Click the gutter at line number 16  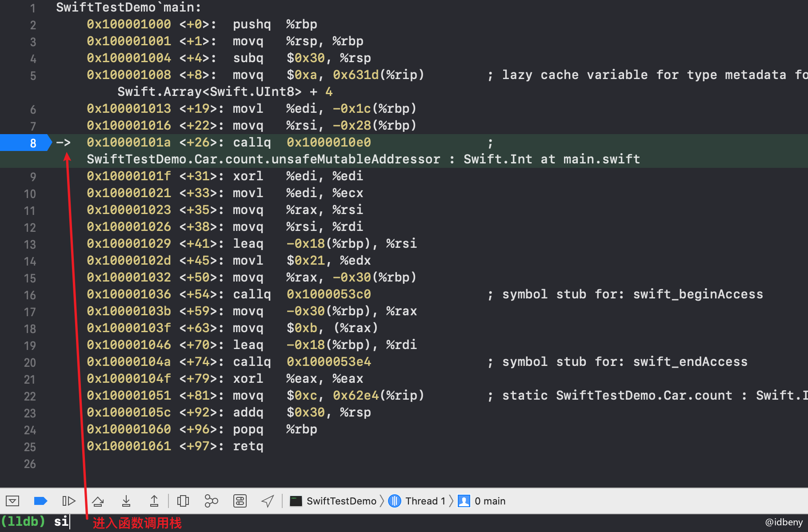click(x=30, y=295)
